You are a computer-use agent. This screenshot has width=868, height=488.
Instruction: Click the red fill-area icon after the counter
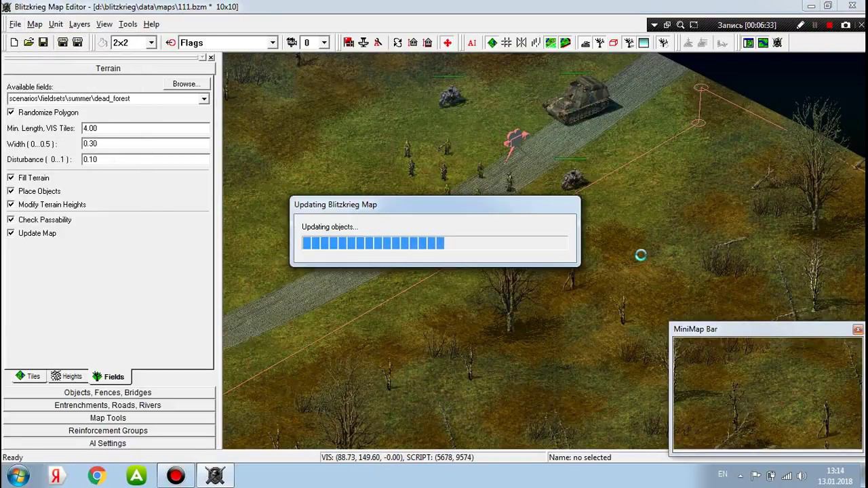coord(349,43)
